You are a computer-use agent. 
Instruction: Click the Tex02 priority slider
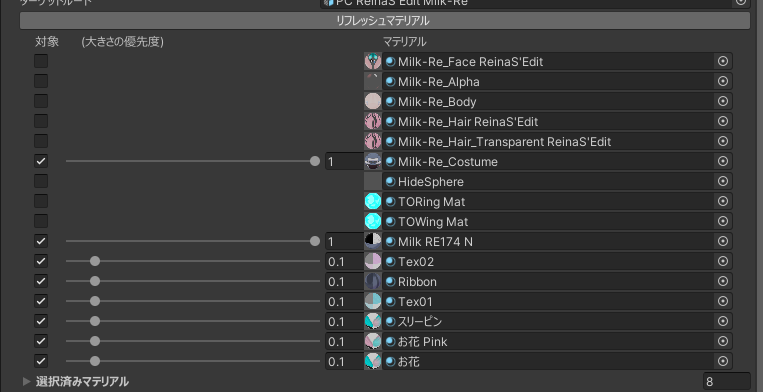pyautogui.click(x=193, y=261)
